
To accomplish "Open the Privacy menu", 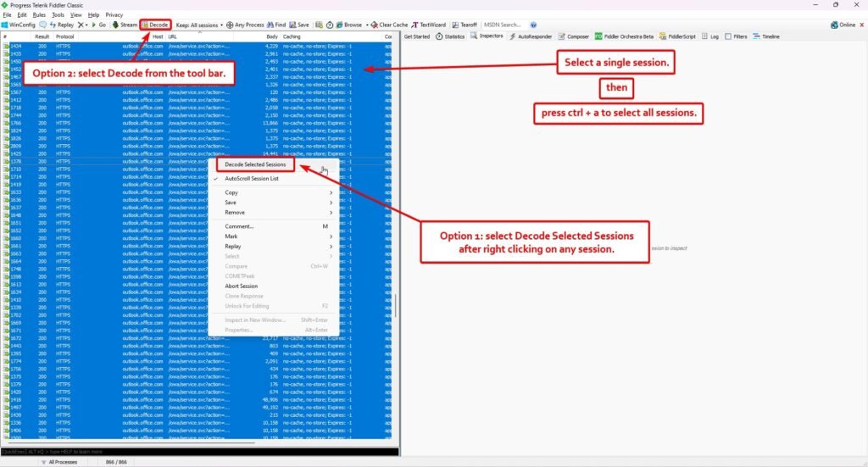I will click(114, 15).
